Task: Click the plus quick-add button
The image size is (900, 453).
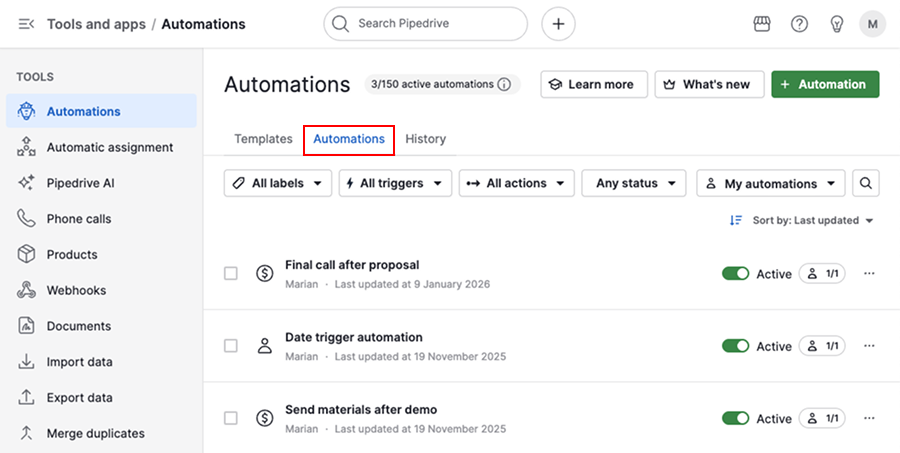Action: point(558,24)
